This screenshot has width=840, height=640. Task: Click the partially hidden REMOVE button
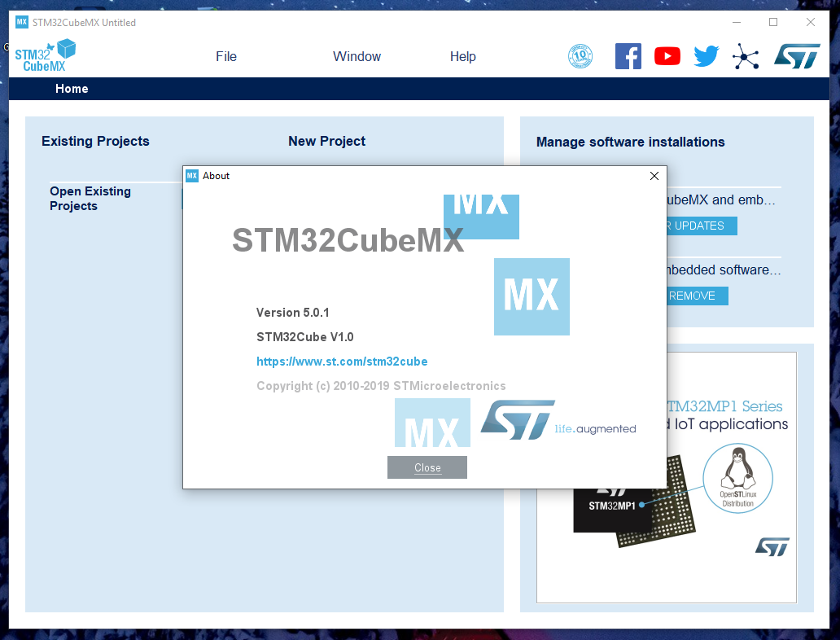698,296
